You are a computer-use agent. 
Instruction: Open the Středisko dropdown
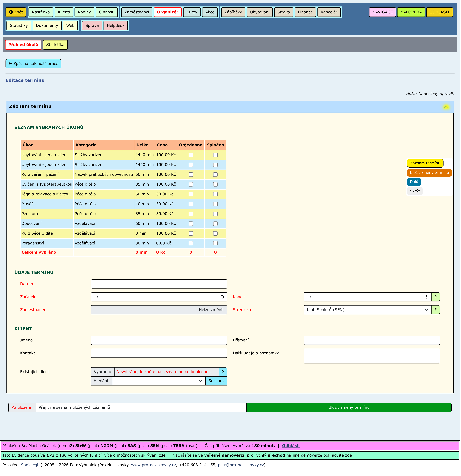coord(367,310)
